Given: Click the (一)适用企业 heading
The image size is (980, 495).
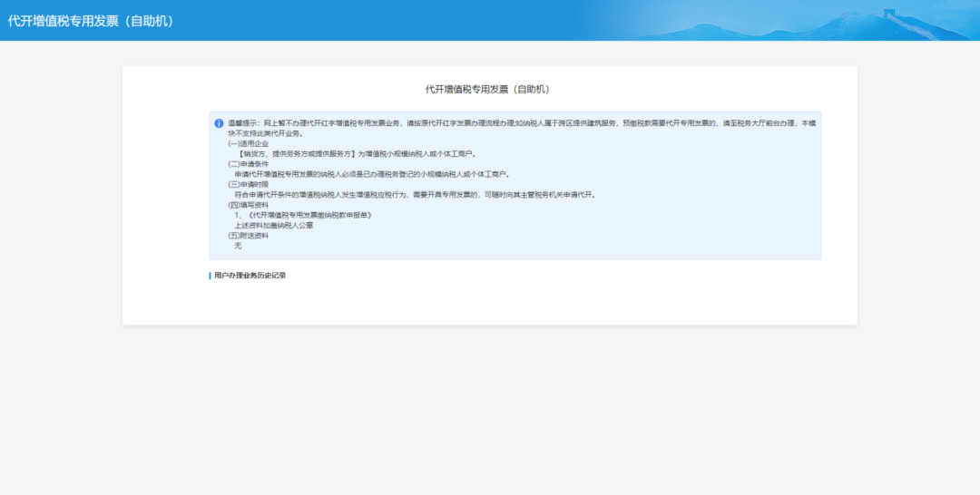Looking at the screenshot, I should tap(248, 143).
